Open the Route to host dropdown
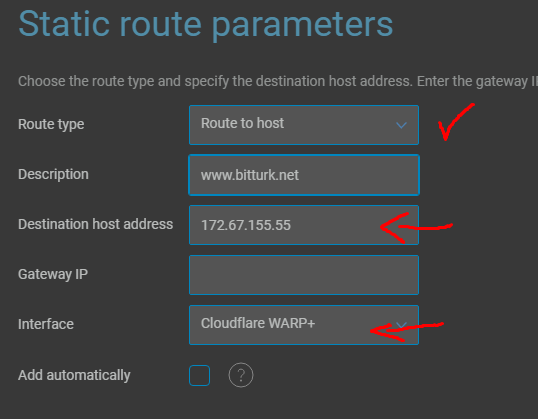The height and width of the screenshot is (419, 538). coord(304,125)
